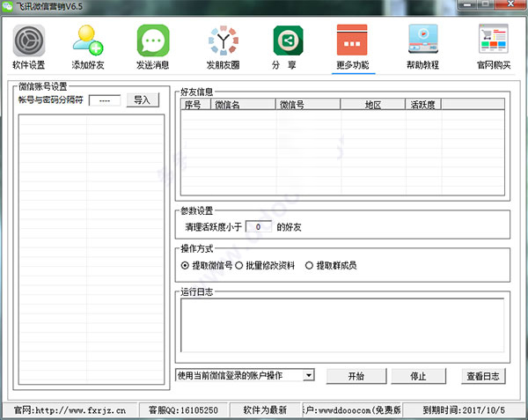Click inside the 运行日志 log text area
Viewport: 528px width, 420px height.
tap(342, 325)
